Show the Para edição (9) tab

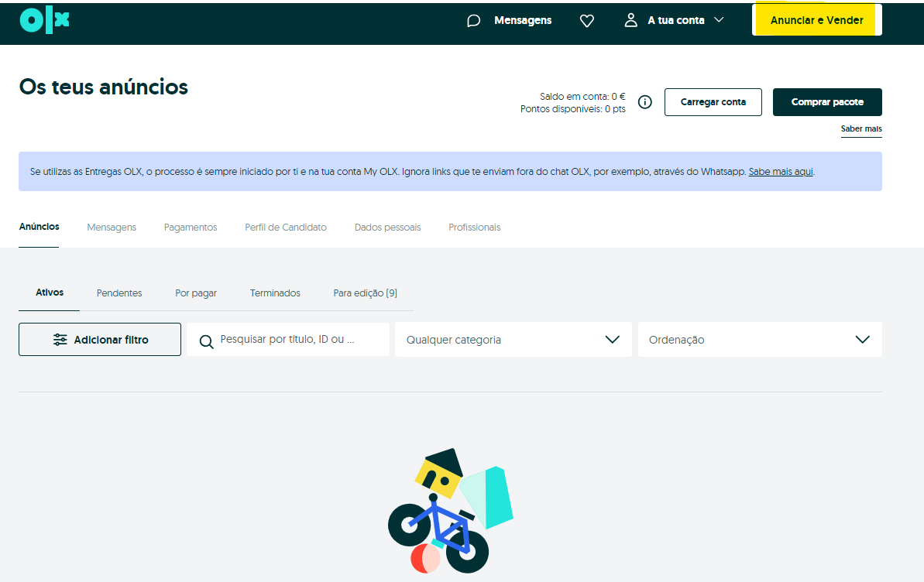(365, 293)
